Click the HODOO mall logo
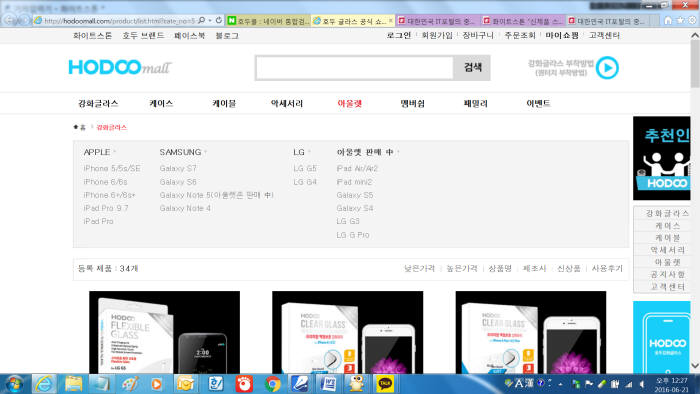The width and height of the screenshot is (700, 394). pos(119,67)
